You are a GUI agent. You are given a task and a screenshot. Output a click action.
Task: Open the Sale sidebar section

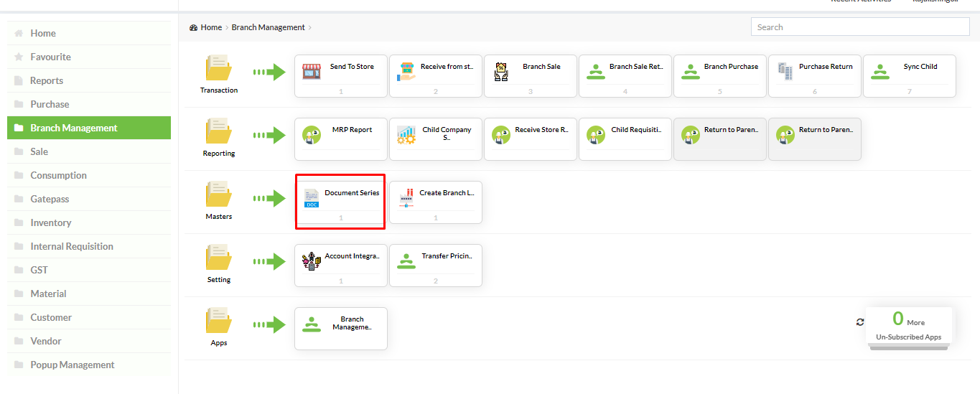tap(89, 151)
